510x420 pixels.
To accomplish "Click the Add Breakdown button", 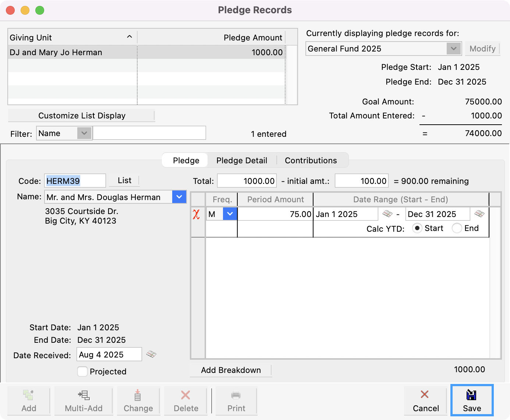I will click(x=231, y=370).
